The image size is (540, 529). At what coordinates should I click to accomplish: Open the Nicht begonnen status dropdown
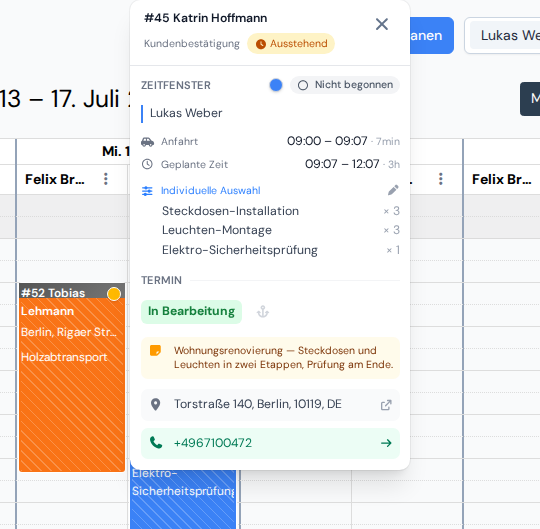pos(345,85)
